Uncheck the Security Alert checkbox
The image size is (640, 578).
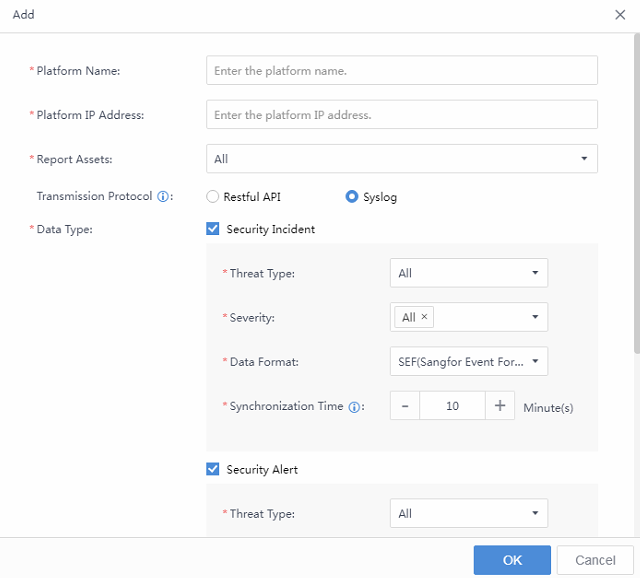[213, 469]
